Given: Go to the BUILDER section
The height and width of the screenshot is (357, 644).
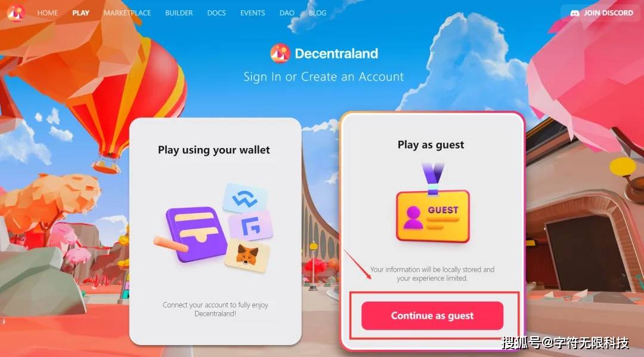Looking at the screenshot, I should pyautogui.click(x=179, y=13).
